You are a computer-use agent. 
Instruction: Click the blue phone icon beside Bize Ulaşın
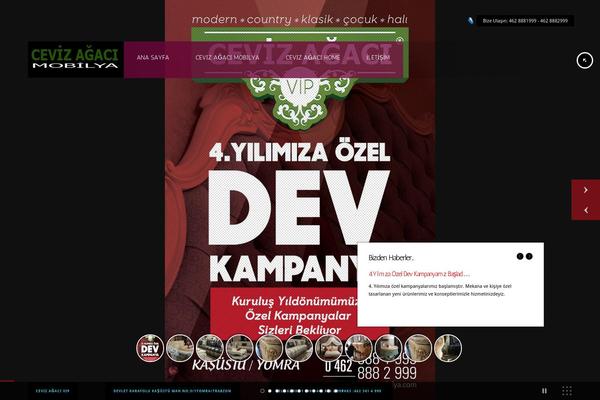(471, 21)
